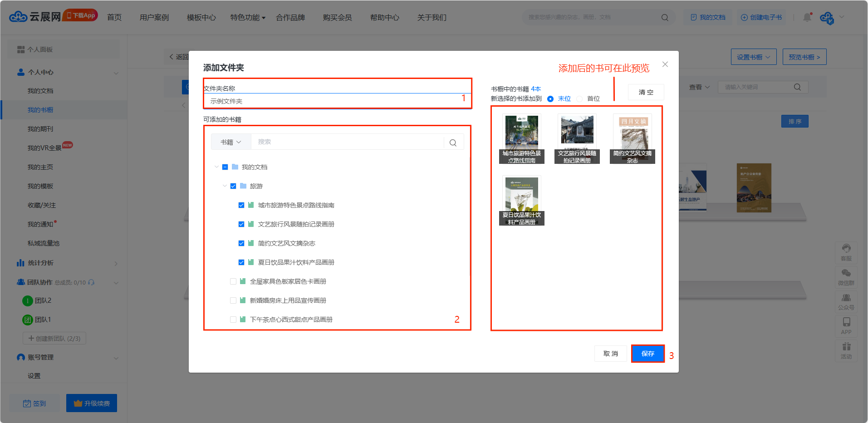Check 新婚婚房床上用品宣传画册 checkbox
This screenshot has height=423, width=868.
point(233,300)
